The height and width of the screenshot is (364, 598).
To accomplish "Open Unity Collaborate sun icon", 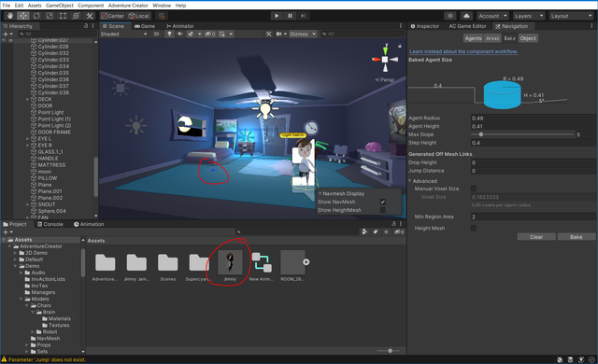I will (x=450, y=16).
